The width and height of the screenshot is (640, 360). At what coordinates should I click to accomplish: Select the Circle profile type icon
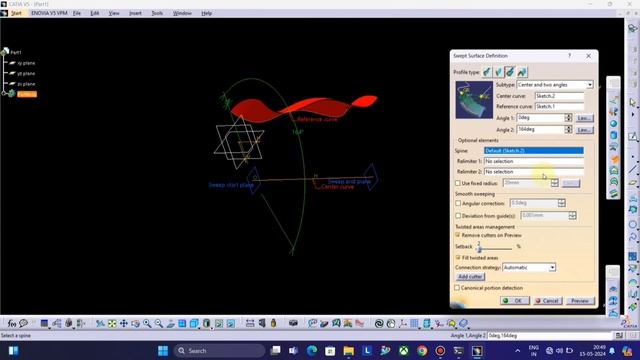click(510, 72)
